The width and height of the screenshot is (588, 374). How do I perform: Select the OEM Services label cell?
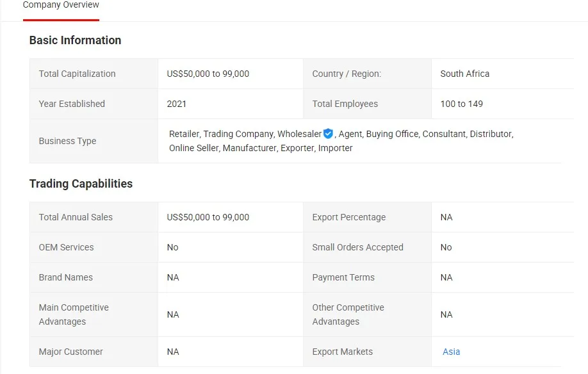[x=66, y=247]
